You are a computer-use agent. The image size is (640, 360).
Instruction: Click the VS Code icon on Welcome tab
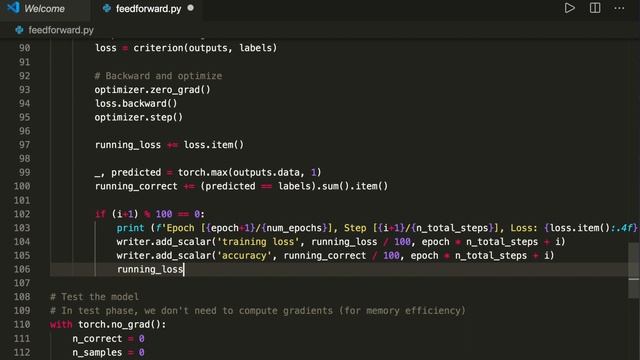(x=13, y=7)
